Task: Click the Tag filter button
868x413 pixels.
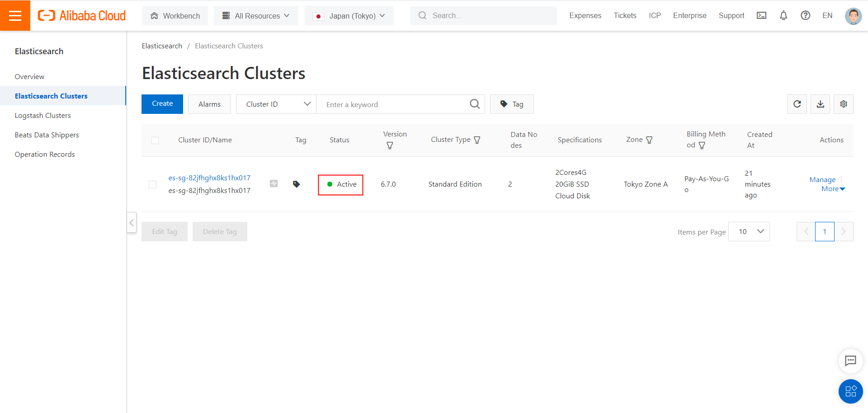Action: point(512,104)
